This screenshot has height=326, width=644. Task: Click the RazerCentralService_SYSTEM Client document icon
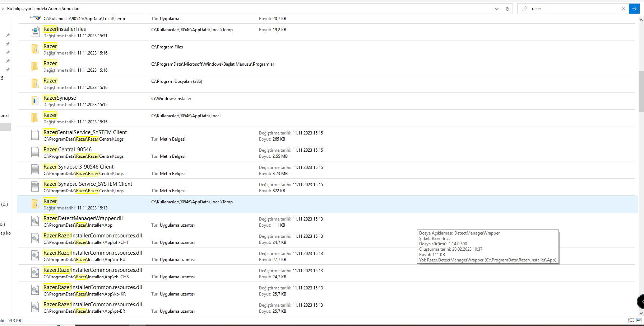[35, 135]
